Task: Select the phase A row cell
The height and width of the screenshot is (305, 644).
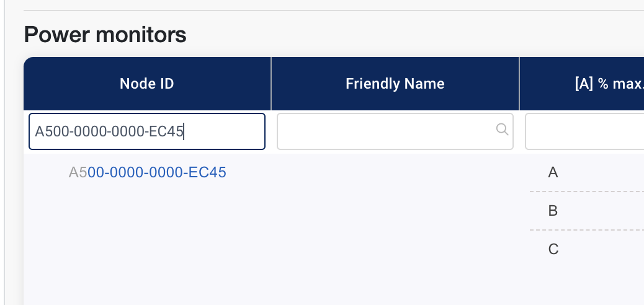Action: [x=553, y=172]
